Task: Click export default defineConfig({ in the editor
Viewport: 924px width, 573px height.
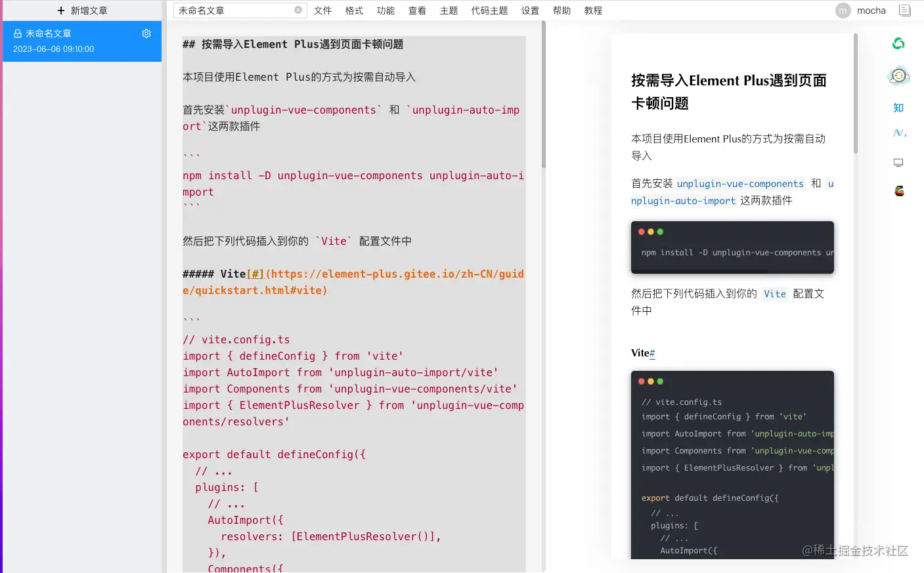Action: [x=275, y=455]
